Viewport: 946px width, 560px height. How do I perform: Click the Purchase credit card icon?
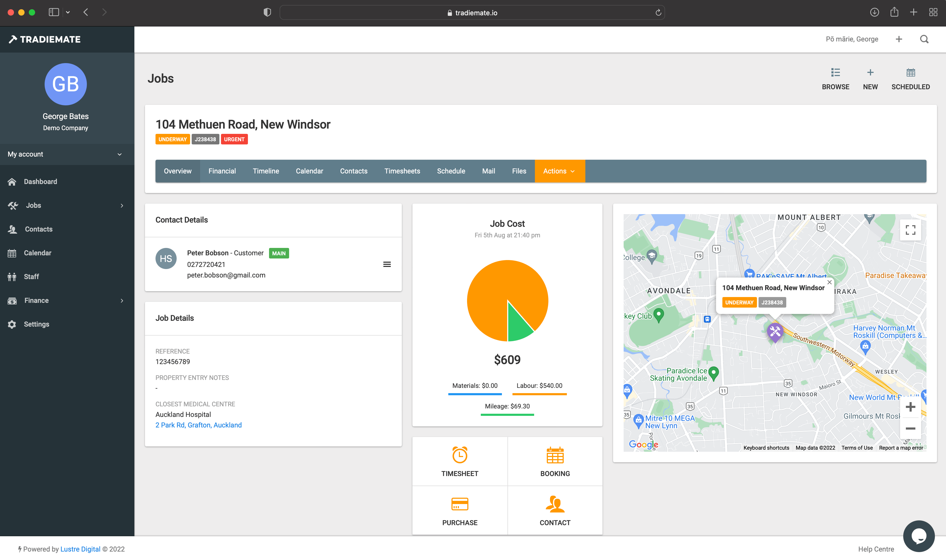(460, 504)
